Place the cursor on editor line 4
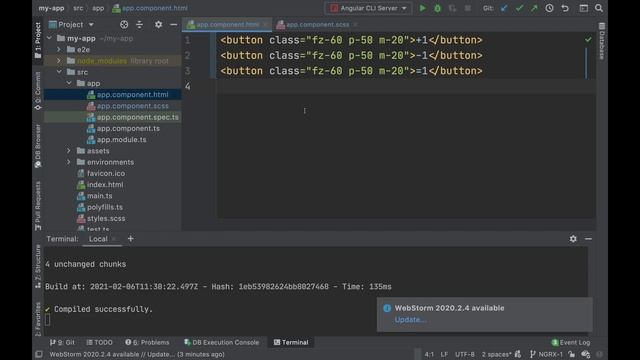Image resolution: width=640 pixels, height=360 pixels. [x=406, y=87]
